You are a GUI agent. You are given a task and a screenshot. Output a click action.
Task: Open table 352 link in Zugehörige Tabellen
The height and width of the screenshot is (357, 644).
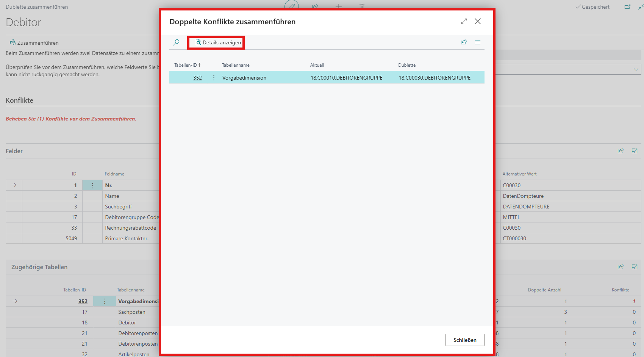pyautogui.click(x=83, y=301)
